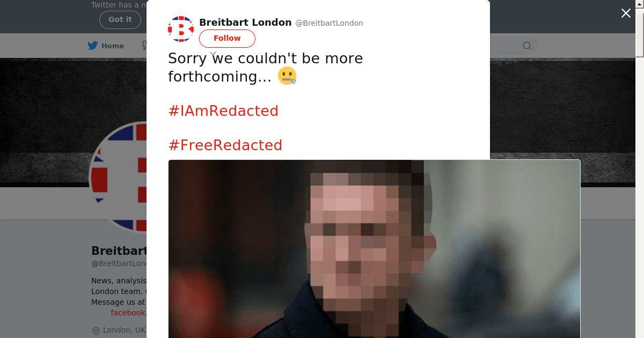Open the #FreeRedacted hashtag
The width and height of the screenshot is (644, 338).
pyautogui.click(x=225, y=145)
